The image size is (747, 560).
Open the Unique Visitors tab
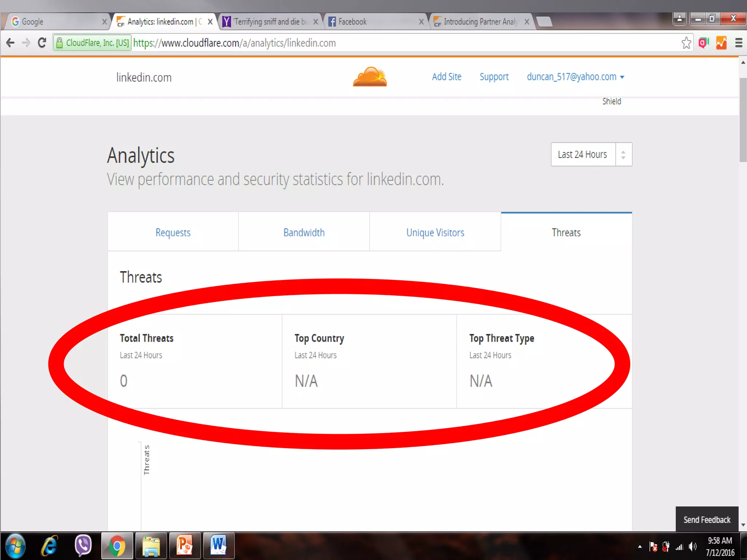click(435, 232)
